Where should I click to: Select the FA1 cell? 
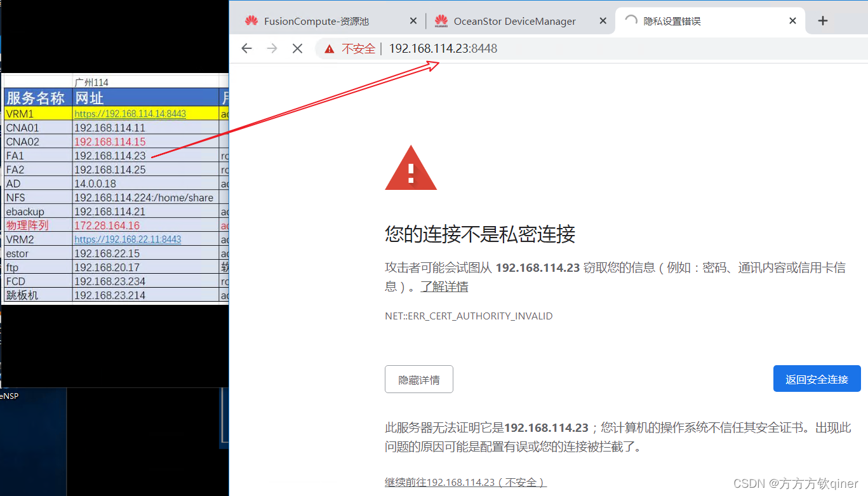(x=37, y=156)
